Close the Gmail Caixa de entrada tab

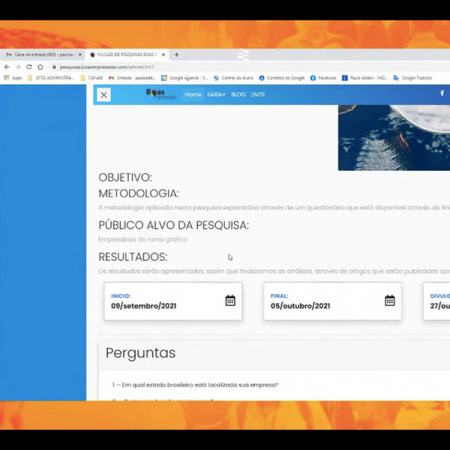[80, 54]
